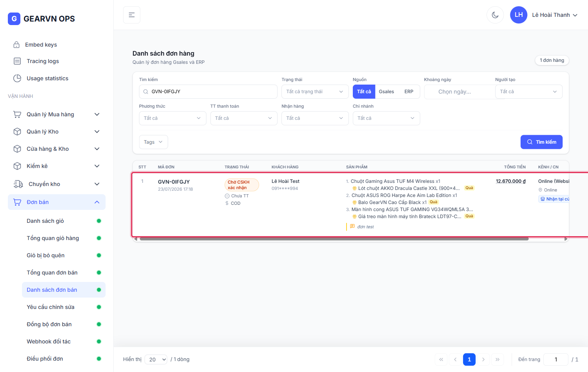This screenshot has height=372, width=588.
Task: Click the Embed keys lock icon
Action: click(x=16, y=45)
